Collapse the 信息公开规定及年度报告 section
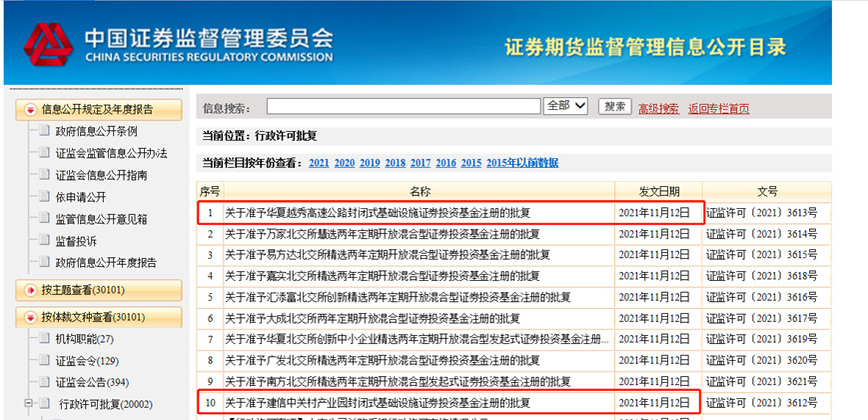 click(x=31, y=109)
